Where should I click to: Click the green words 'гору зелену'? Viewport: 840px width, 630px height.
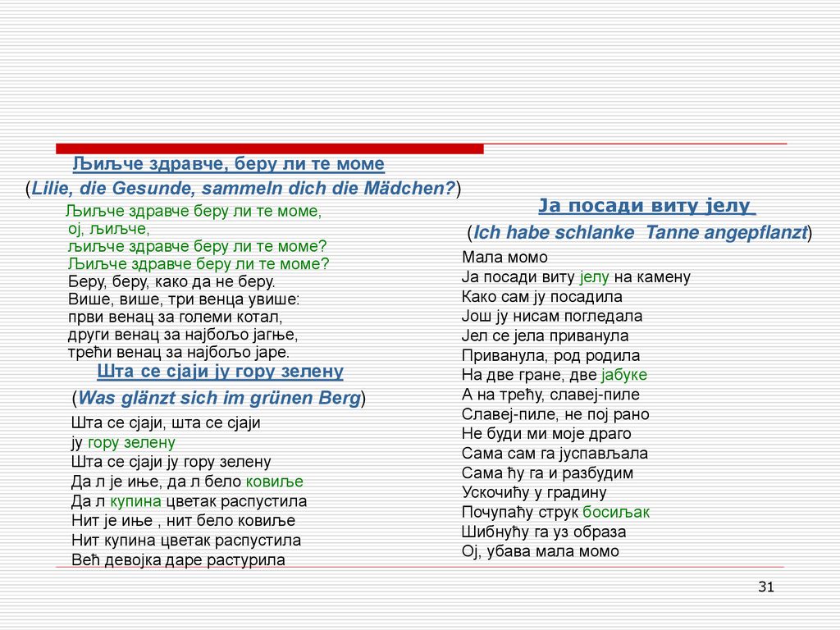pyautogui.click(x=131, y=442)
